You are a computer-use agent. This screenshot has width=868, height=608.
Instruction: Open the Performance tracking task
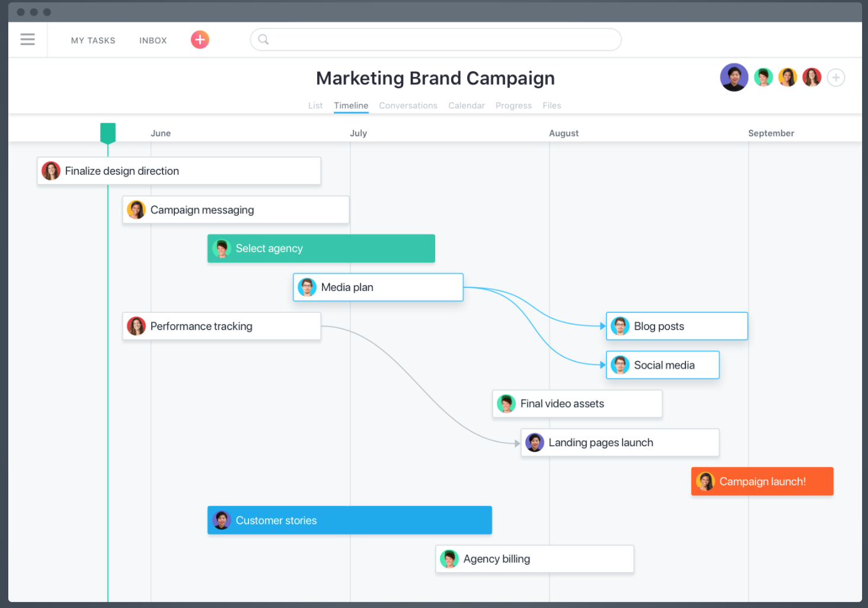(222, 326)
